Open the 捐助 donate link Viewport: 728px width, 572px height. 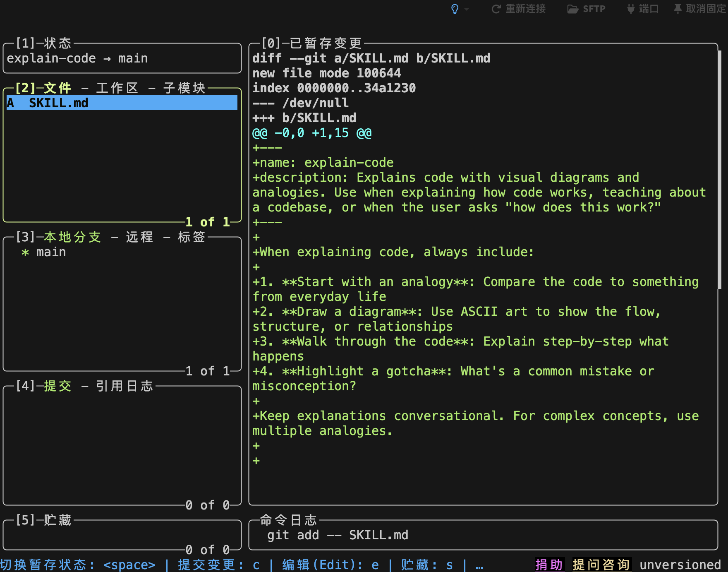(549, 565)
